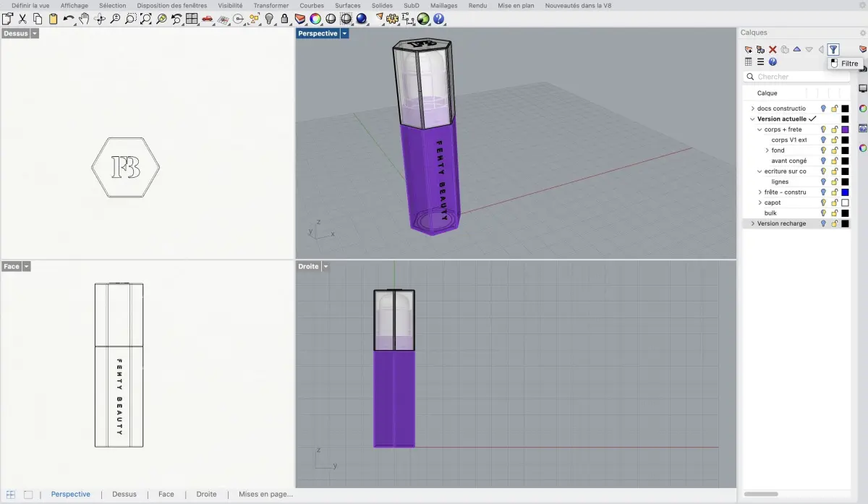Image resolution: width=868 pixels, height=504 pixels.
Task: Collapse the ecriture sur co layer
Action: [759, 171]
